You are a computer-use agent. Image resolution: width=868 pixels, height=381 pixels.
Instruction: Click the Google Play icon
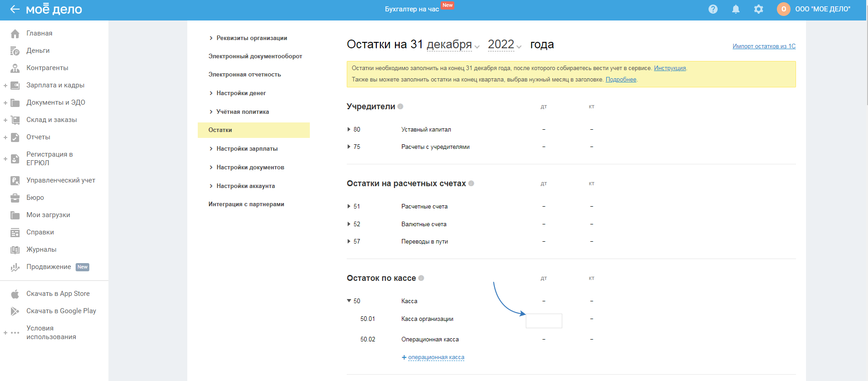[x=15, y=311]
